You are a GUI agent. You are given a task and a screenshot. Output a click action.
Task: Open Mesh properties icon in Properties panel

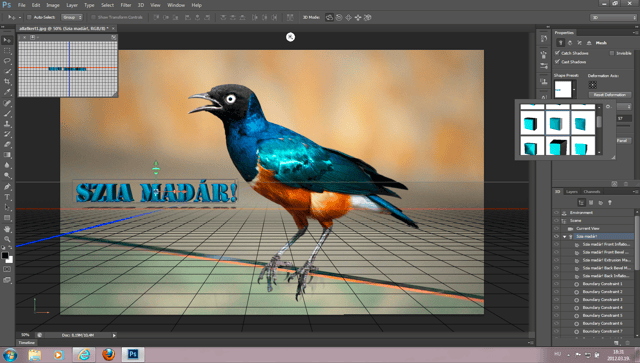point(560,42)
